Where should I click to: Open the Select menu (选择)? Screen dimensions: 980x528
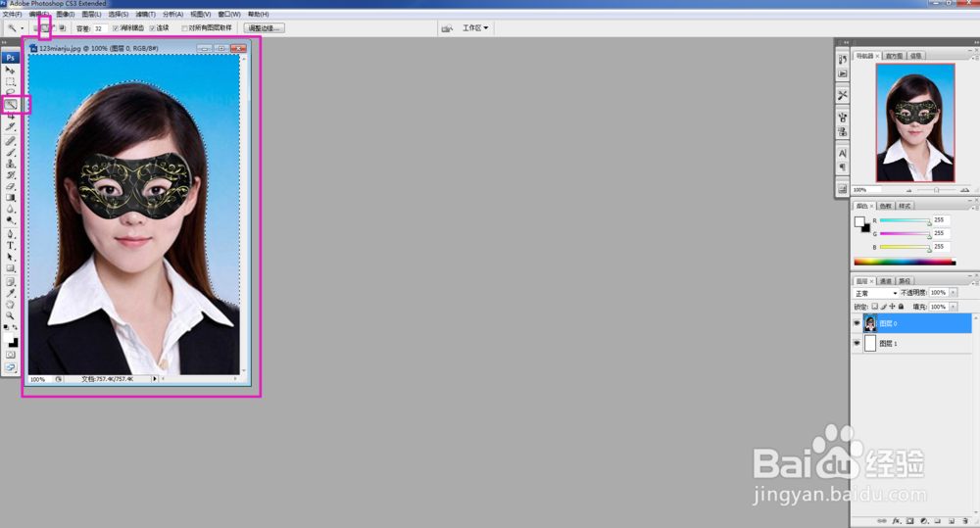click(119, 14)
